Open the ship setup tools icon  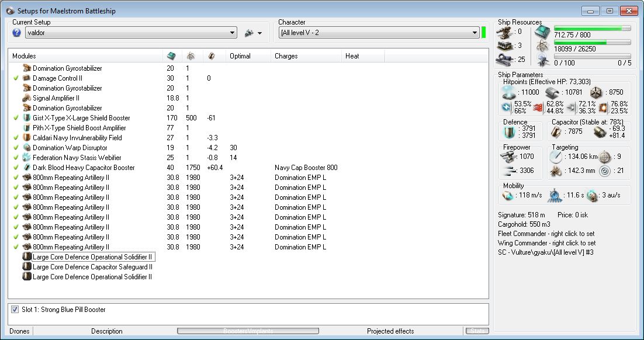249,33
